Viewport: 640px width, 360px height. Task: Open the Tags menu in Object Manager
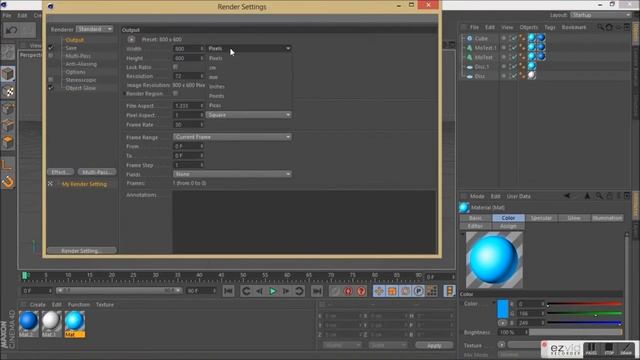pos(550,27)
